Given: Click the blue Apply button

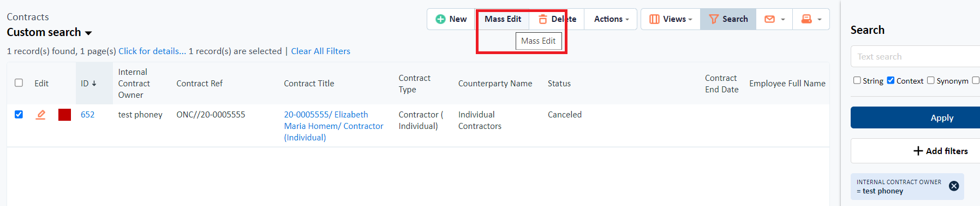Looking at the screenshot, I should click(941, 117).
